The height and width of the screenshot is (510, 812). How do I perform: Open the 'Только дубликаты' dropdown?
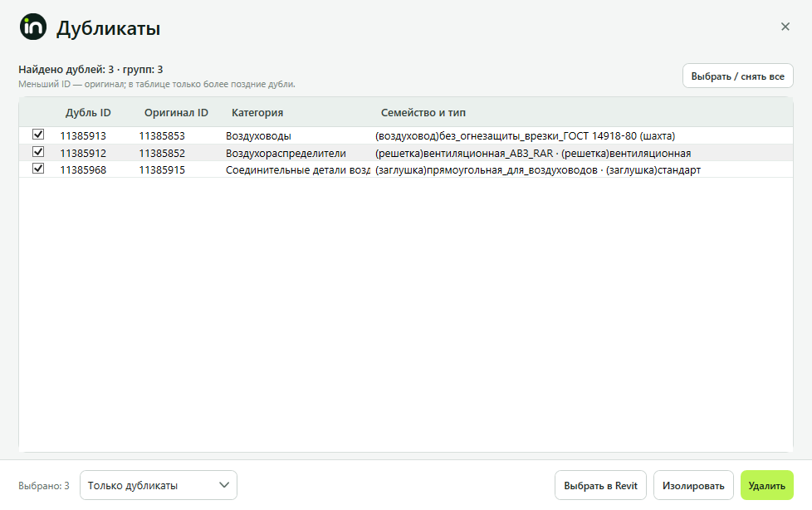point(159,485)
